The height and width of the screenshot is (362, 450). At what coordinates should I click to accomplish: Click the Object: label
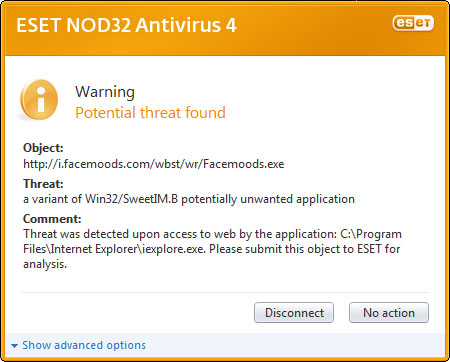(x=43, y=148)
